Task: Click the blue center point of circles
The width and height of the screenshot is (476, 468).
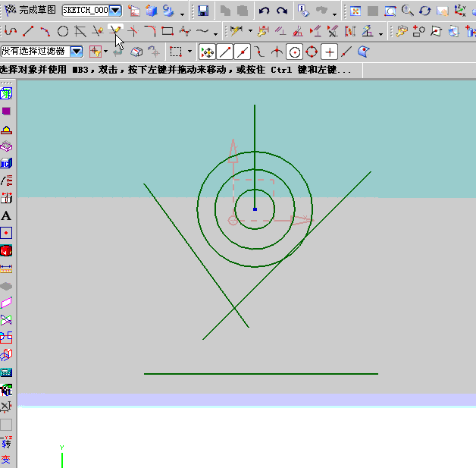Action: [255, 209]
